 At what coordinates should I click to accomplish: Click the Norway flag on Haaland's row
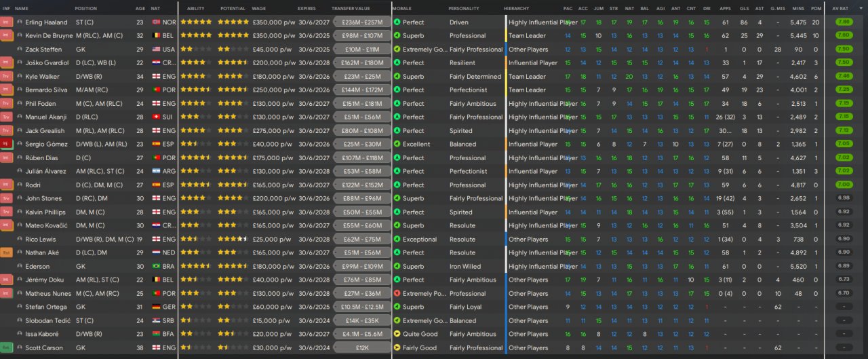click(x=155, y=22)
